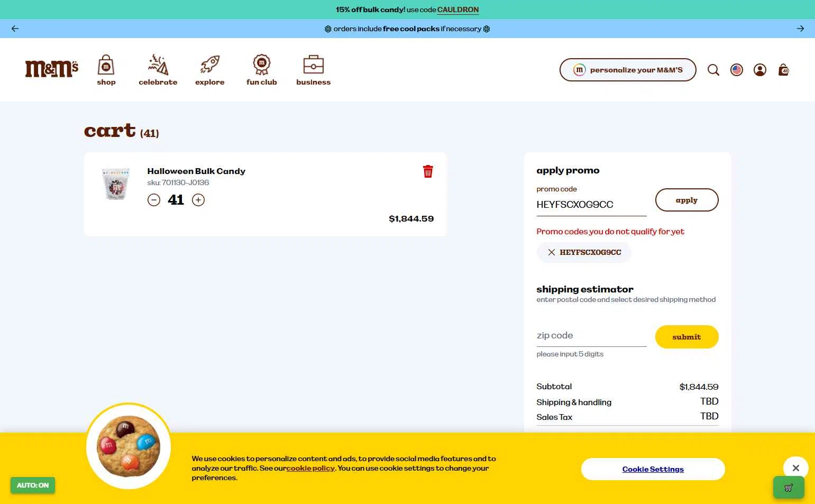The image size is (815, 504).
Task: Open the cart bag icon in header
Action: pyautogui.click(x=783, y=70)
